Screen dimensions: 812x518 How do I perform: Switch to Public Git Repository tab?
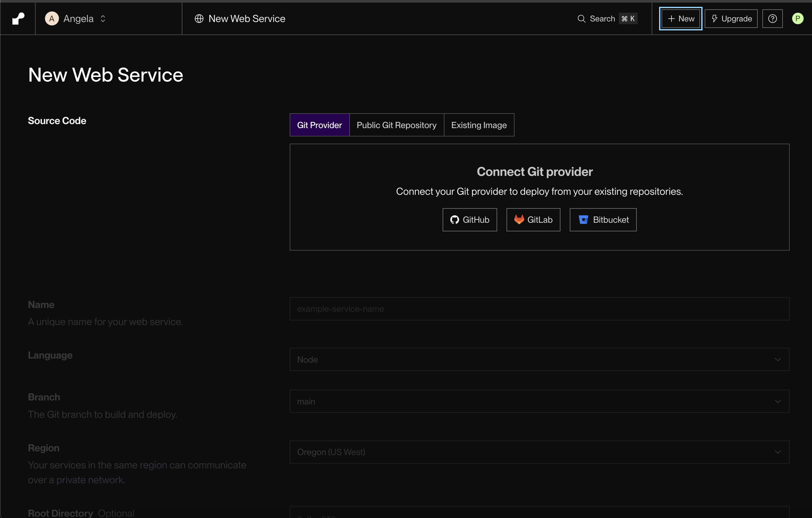(x=396, y=125)
